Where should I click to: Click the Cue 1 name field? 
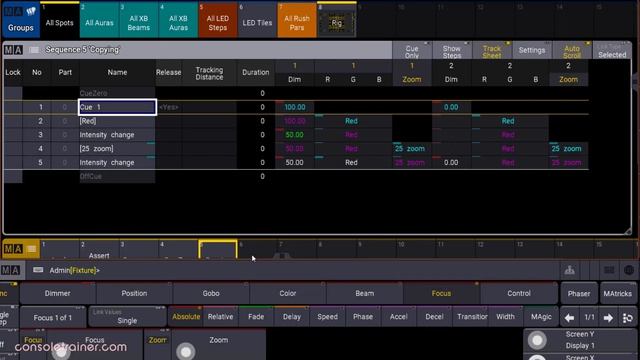(x=117, y=107)
